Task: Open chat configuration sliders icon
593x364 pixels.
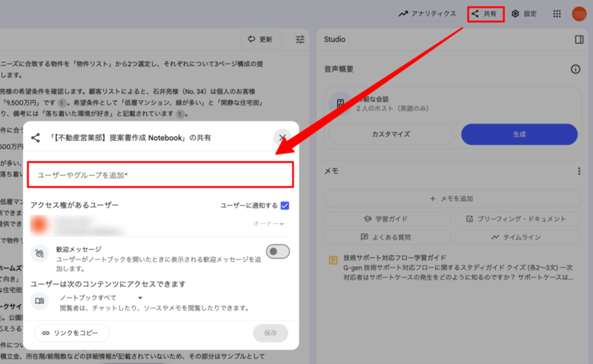Action: pos(300,39)
